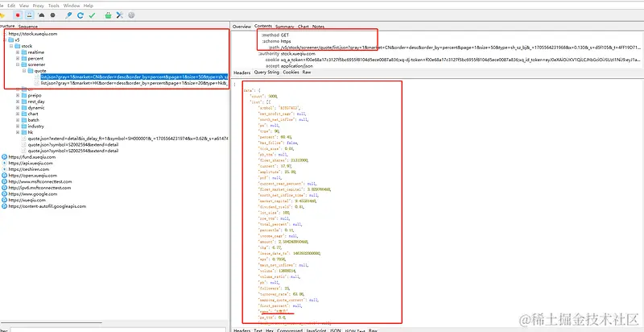
Task: Open the Help menu
Action: pos(89,6)
